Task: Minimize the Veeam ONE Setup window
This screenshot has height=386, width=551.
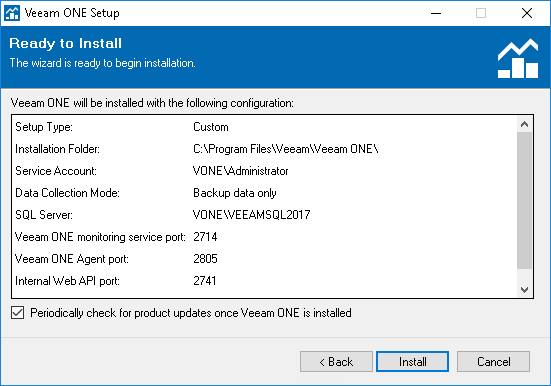Action: coord(436,13)
